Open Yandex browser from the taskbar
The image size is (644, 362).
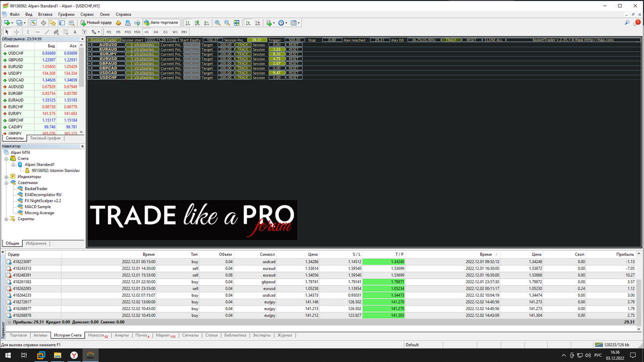click(x=73, y=355)
